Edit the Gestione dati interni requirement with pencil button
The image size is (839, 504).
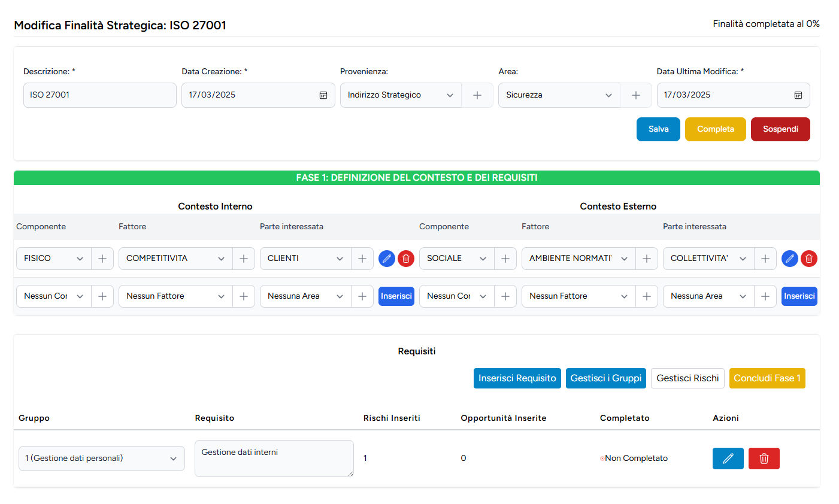[x=728, y=459]
